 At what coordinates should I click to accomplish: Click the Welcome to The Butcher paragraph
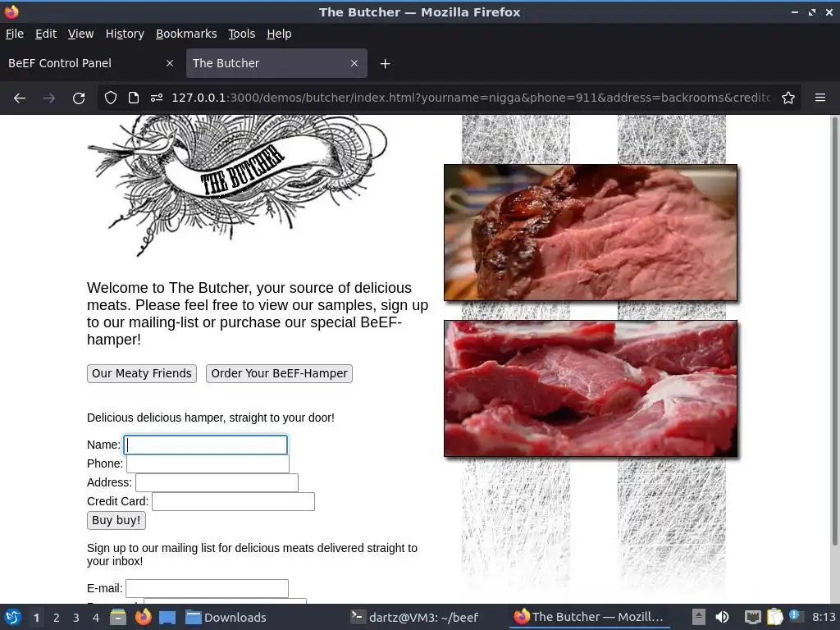(258, 313)
